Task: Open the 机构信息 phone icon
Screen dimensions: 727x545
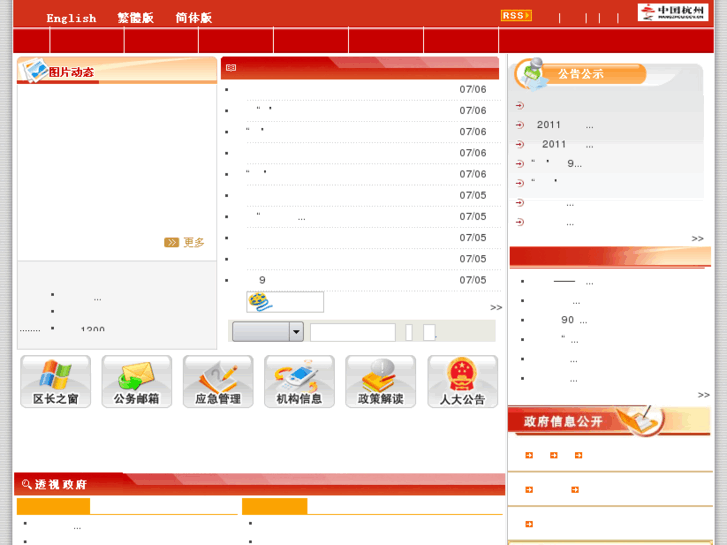Action: tap(299, 381)
